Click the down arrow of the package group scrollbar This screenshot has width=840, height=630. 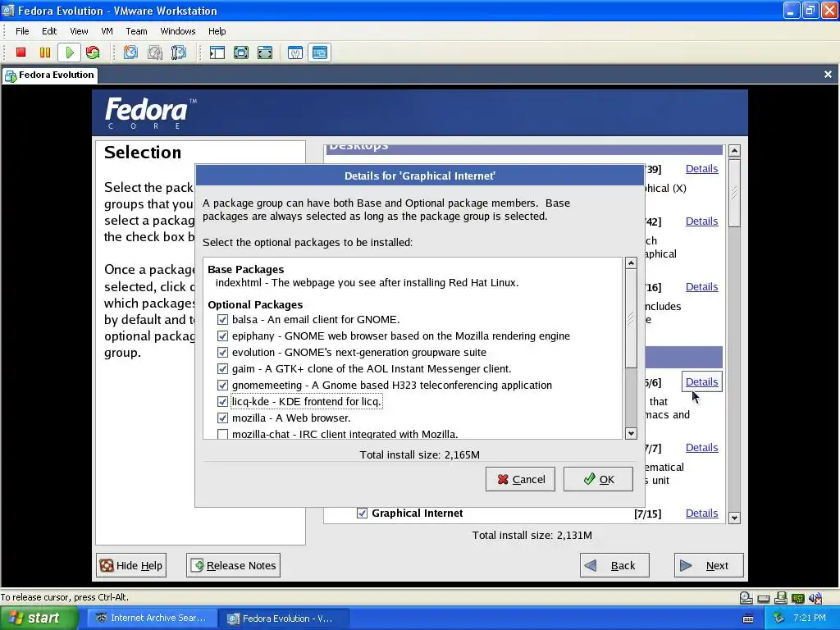click(x=734, y=518)
